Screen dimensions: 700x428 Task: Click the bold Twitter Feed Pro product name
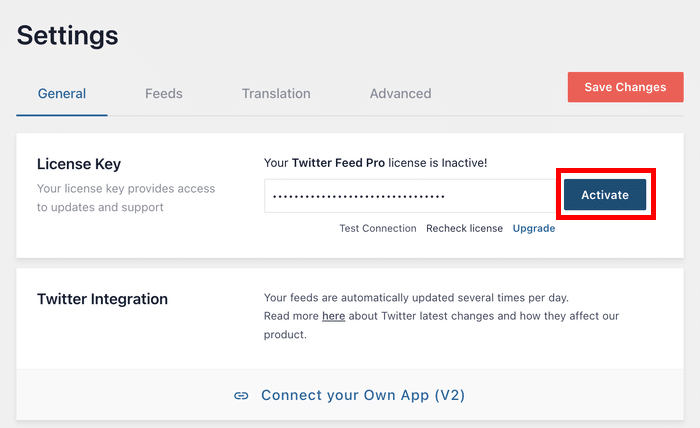point(338,163)
